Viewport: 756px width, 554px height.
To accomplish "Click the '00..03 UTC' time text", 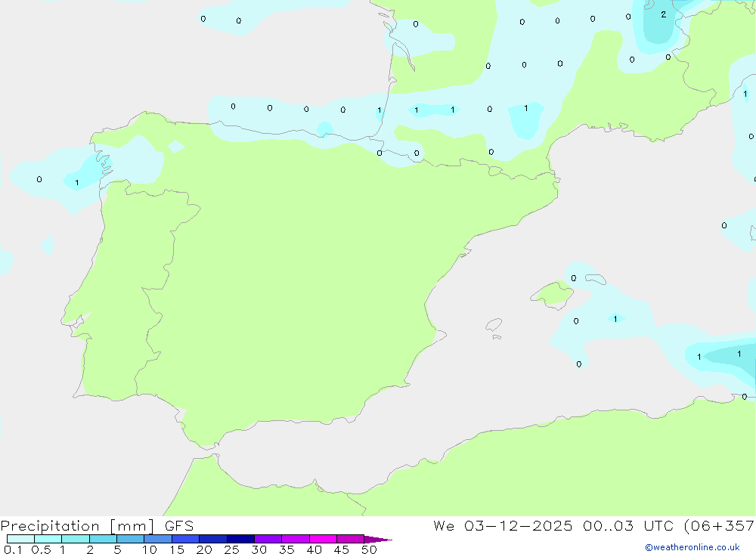I will [x=627, y=526].
